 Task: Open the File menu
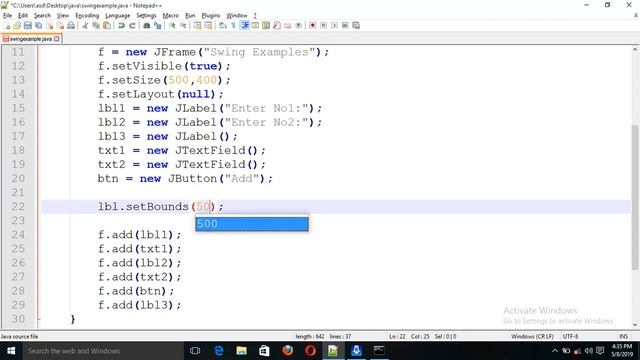tap(7, 16)
